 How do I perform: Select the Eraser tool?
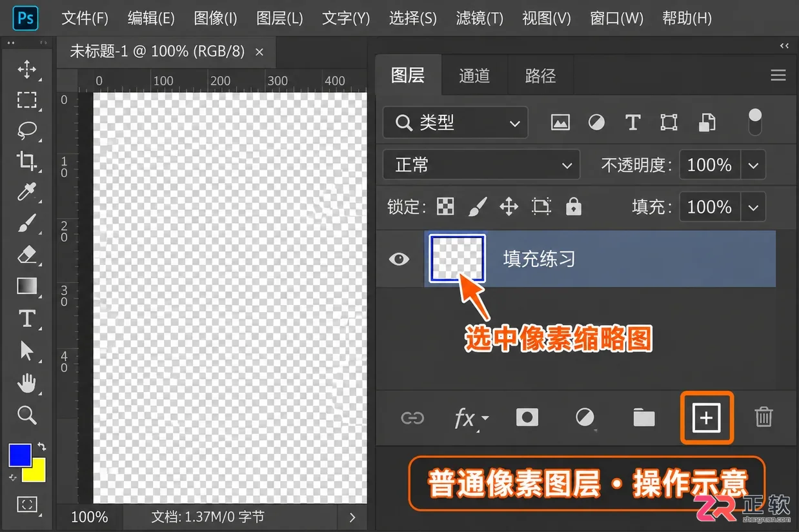click(x=26, y=255)
